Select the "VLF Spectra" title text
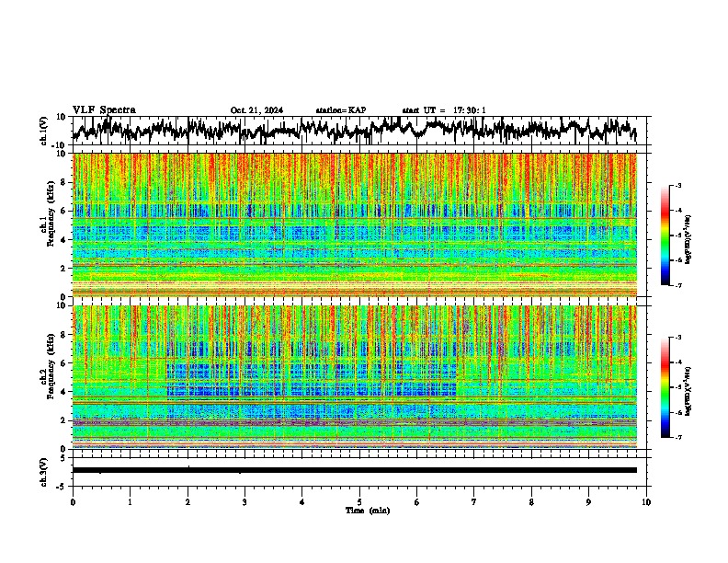Image resolution: width=728 pixels, height=563 pixels. (104, 110)
